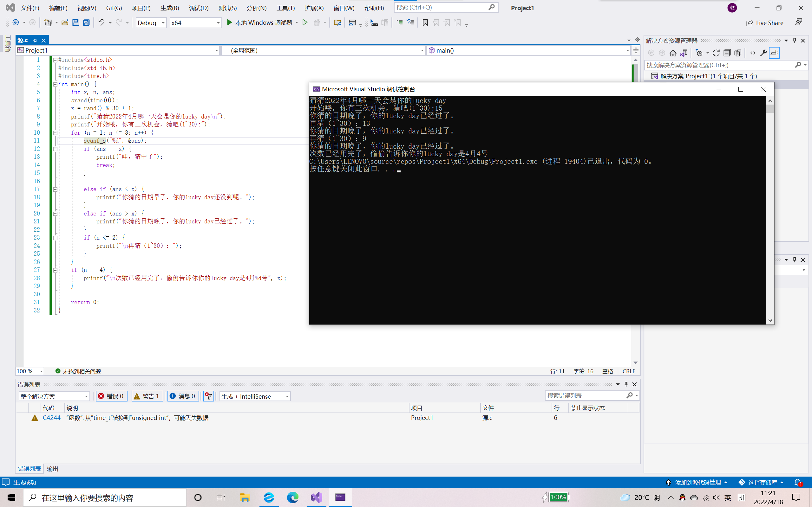812x507 pixels.
Task: Toggle the Messages 0 filter button
Action: 183,396
